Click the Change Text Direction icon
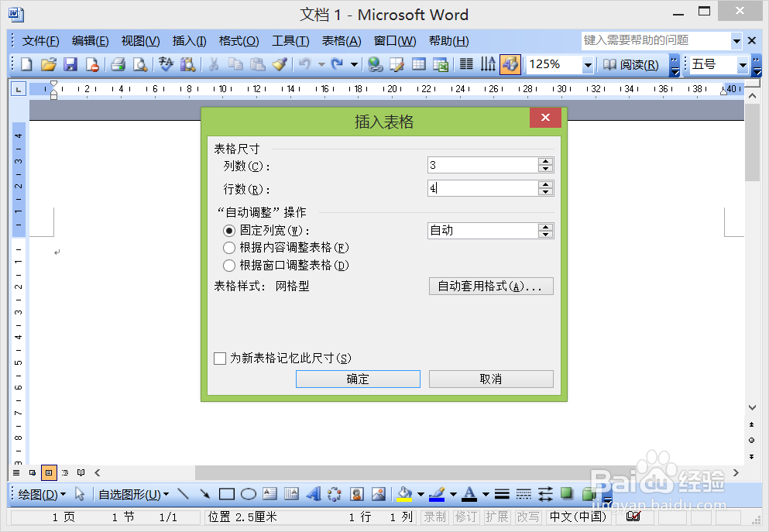The image size is (769, 532). 488,64
